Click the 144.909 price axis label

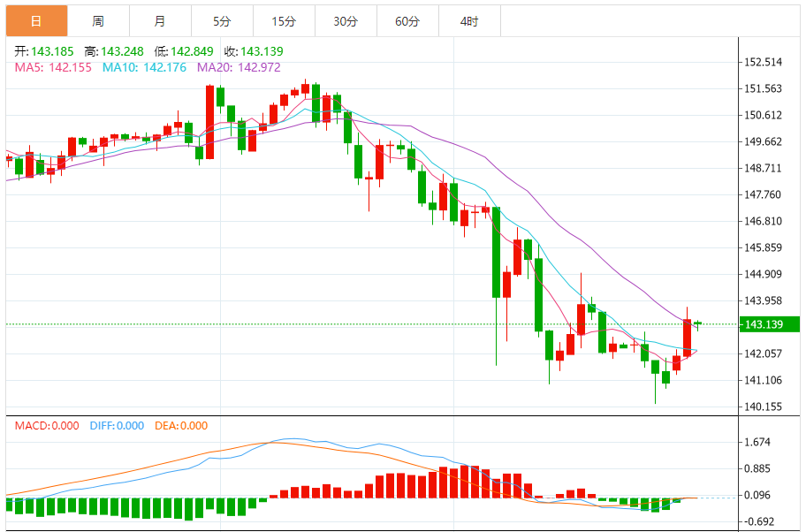point(764,274)
